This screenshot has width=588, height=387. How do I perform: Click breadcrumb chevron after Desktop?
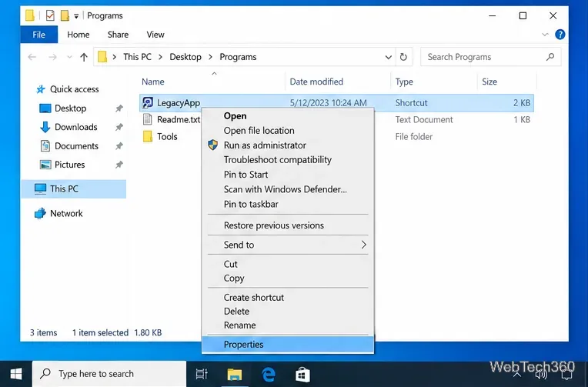(x=210, y=57)
